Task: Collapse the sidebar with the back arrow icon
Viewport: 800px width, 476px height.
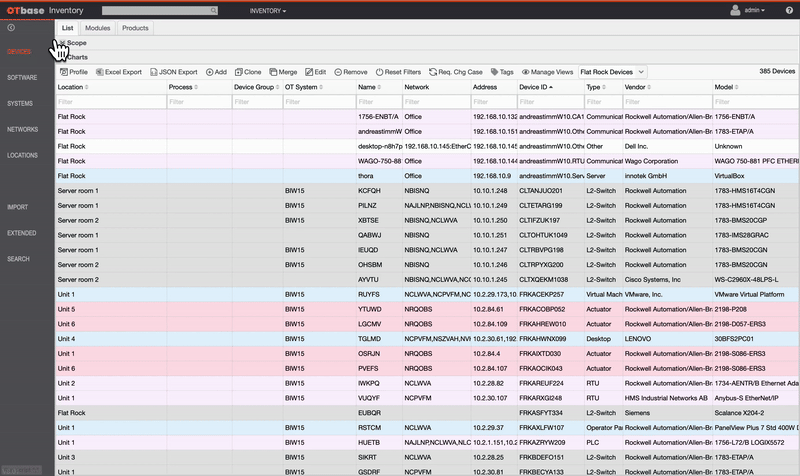Action: tap(11, 28)
